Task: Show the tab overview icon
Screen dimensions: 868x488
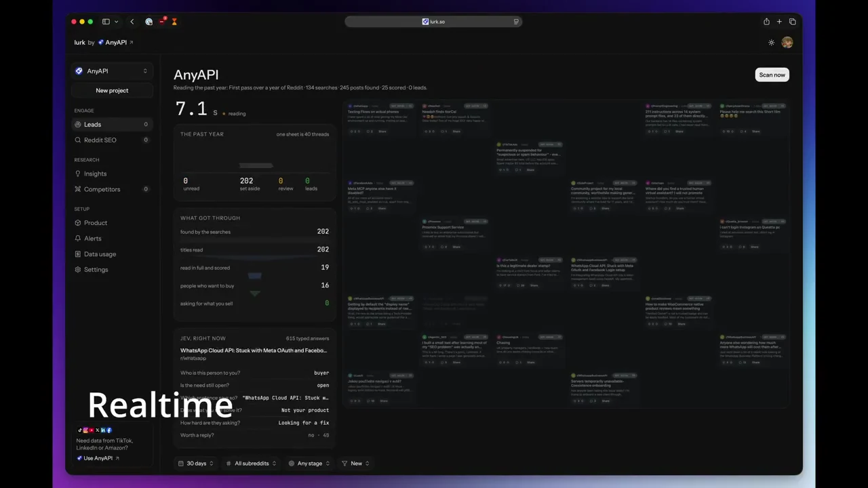Action: coord(792,22)
